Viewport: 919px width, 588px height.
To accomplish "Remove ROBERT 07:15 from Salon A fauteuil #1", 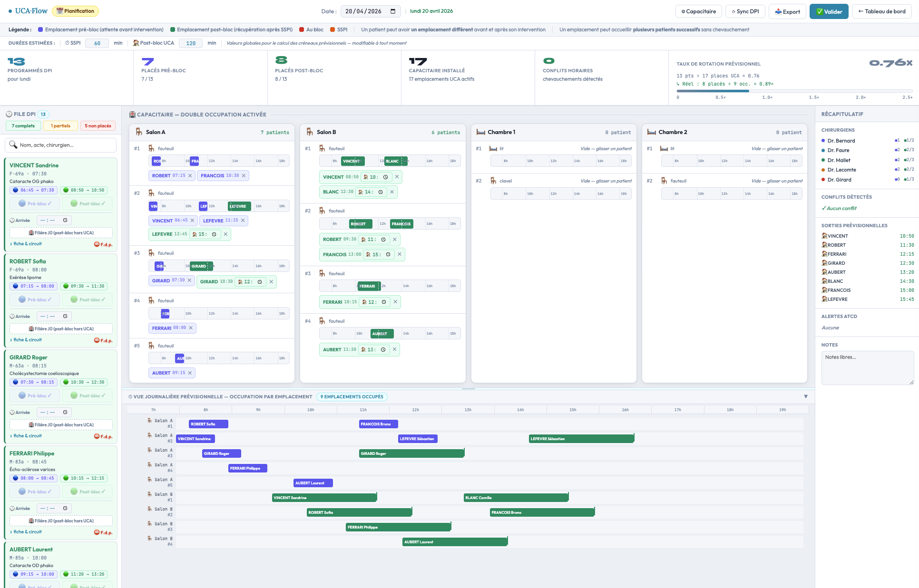I will click(190, 176).
